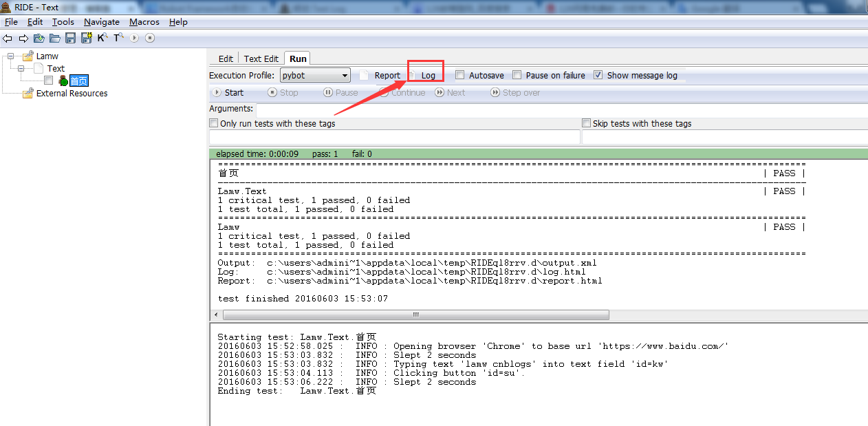Click the 'Ending test: Lamw.Text.首页' line
868x426 pixels.
(x=297, y=391)
